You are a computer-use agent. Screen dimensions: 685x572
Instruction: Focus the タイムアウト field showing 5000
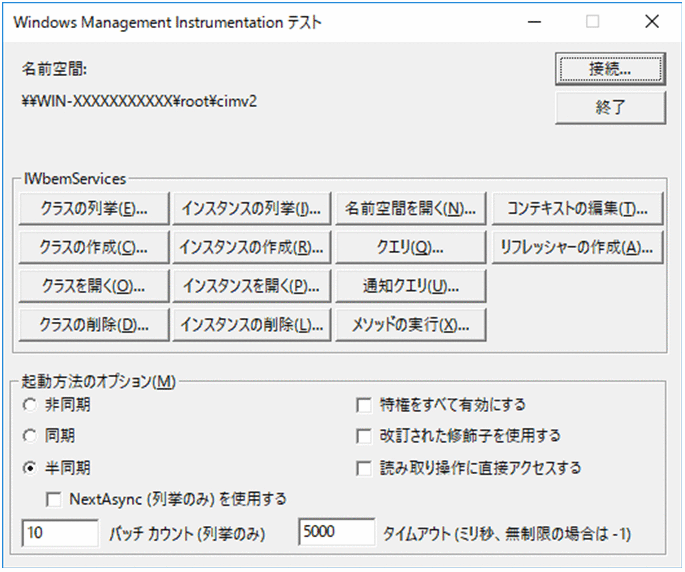(336, 532)
